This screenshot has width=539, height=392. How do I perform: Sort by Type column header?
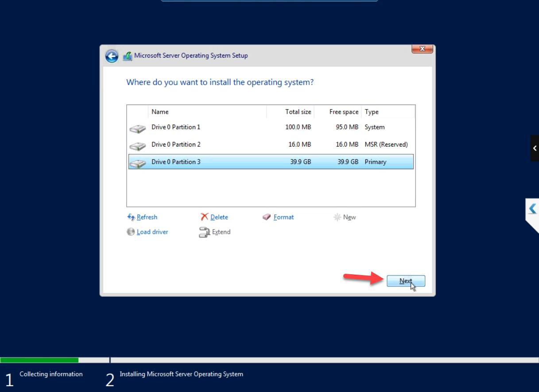point(388,112)
